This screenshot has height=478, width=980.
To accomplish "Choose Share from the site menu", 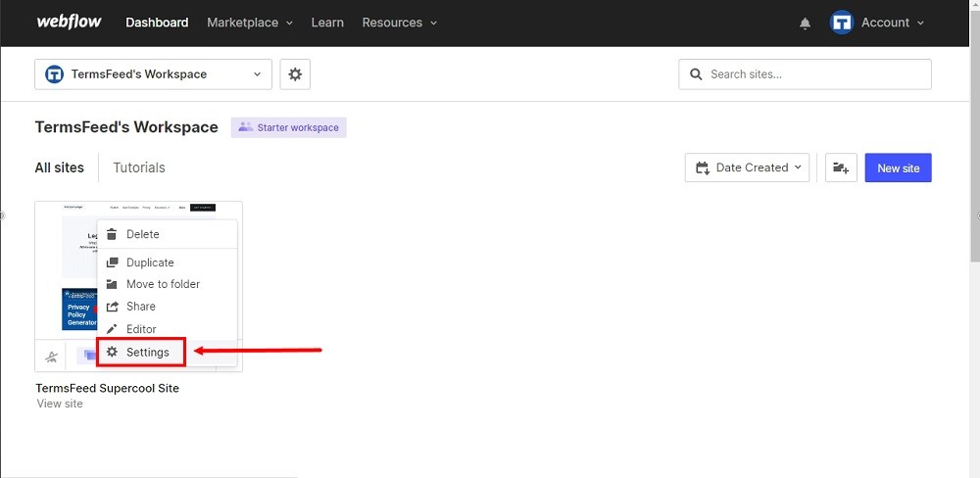I will tap(167, 307).
